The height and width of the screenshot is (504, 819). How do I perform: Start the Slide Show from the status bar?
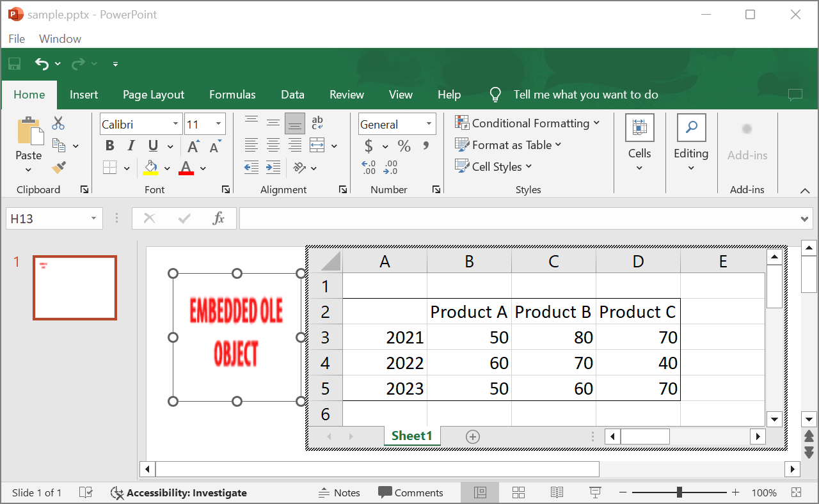coord(595,492)
